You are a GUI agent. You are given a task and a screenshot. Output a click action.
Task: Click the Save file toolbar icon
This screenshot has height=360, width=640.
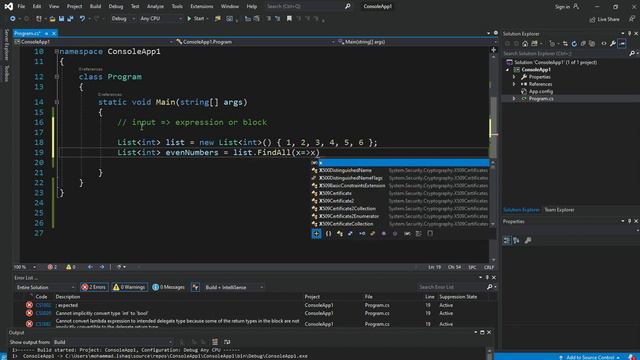click(x=61, y=19)
